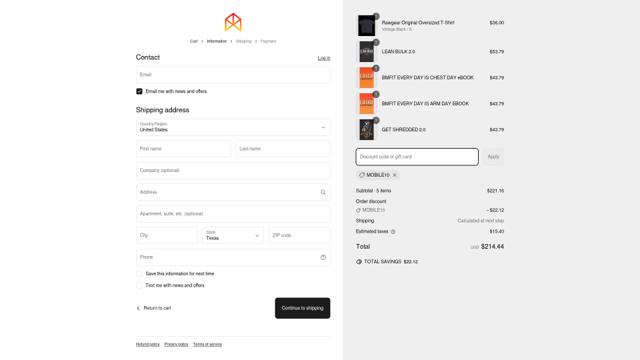Click the total amount $214.44

coord(492,247)
